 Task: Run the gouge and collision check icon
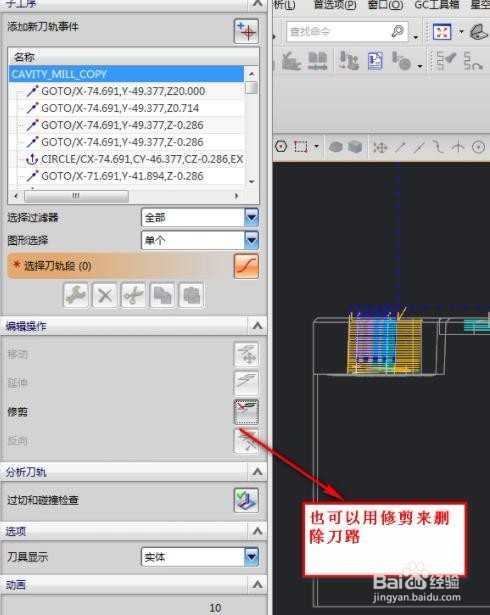pyautogui.click(x=246, y=500)
